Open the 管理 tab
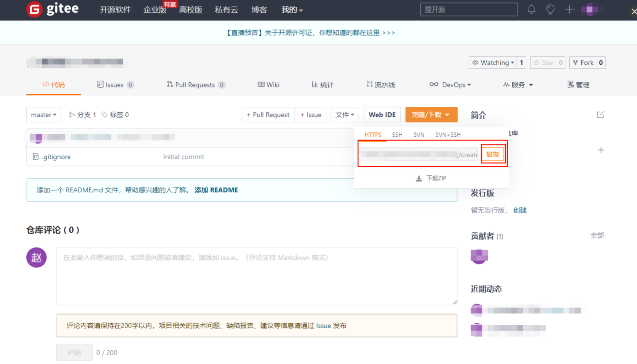 [578, 85]
